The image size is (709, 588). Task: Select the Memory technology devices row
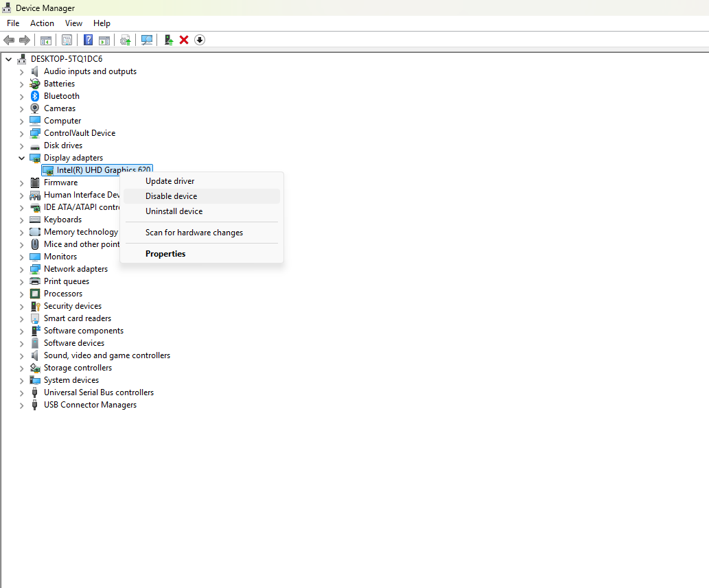coord(82,232)
